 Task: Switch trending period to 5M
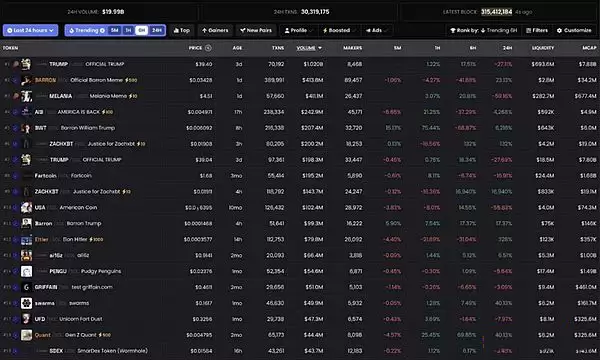[114, 30]
